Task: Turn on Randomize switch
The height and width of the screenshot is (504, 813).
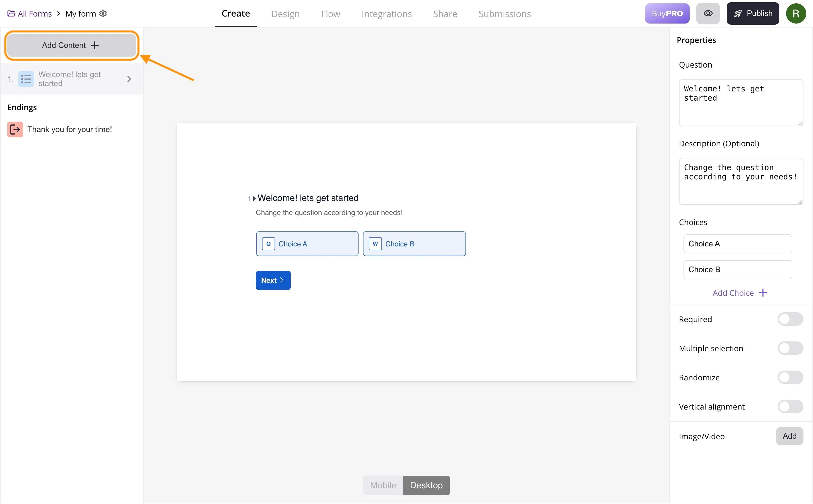Action: [790, 377]
